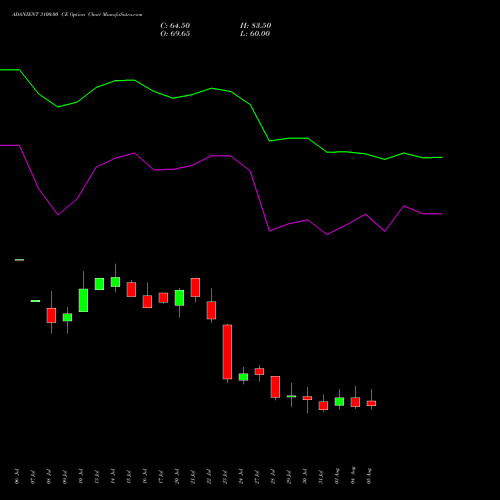Click the green candlestick above 03 Aug
Viewport: 500px width, 500px height.
pyautogui.click(x=339, y=401)
